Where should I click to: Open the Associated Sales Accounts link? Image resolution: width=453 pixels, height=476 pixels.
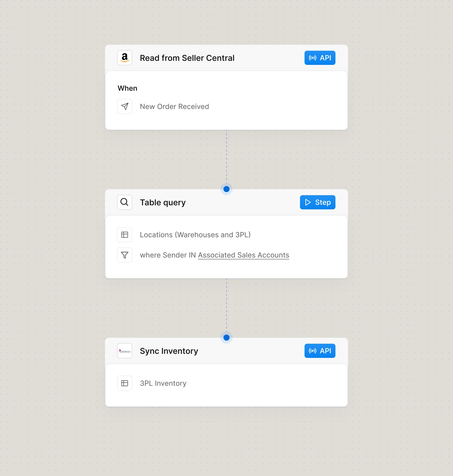coord(243,255)
